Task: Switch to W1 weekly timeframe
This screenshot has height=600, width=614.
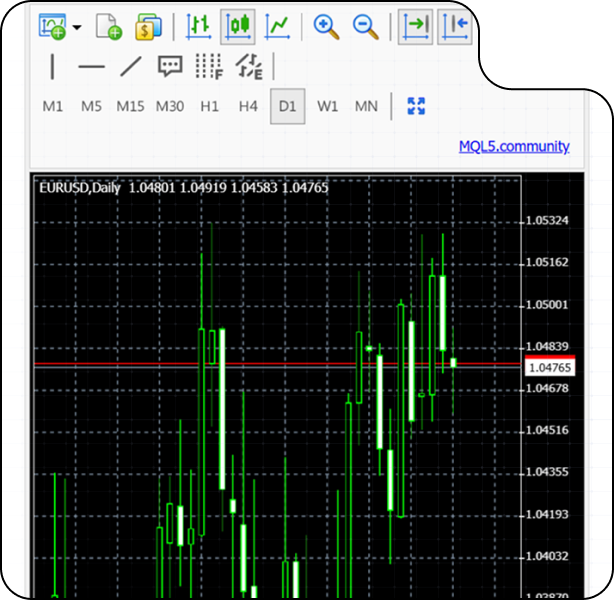Action: click(327, 106)
